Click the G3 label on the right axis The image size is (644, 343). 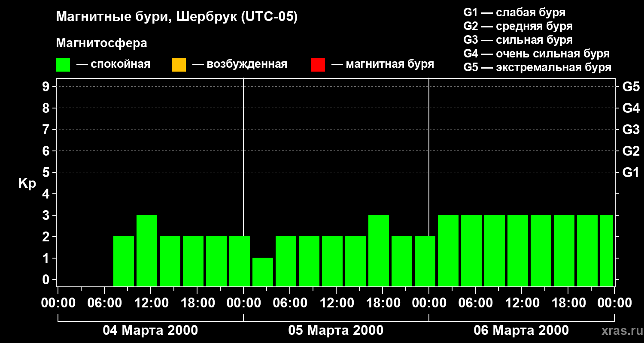pyautogui.click(x=631, y=129)
